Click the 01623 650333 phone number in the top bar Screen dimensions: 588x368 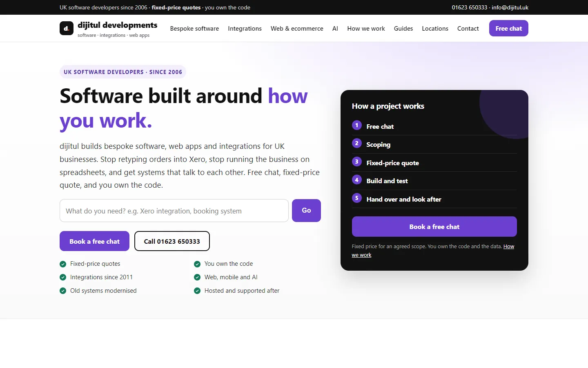point(470,7)
